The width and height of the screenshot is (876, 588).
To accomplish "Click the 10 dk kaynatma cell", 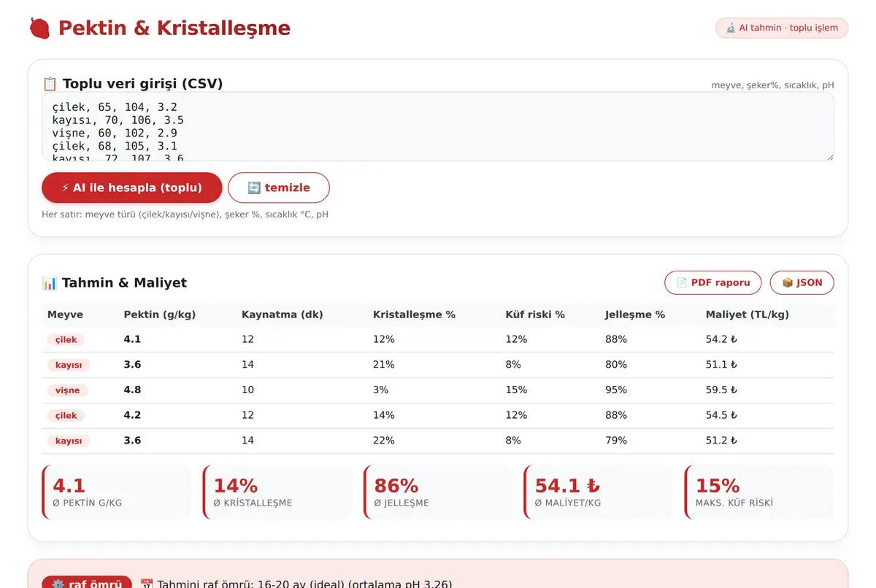I will [248, 390].
